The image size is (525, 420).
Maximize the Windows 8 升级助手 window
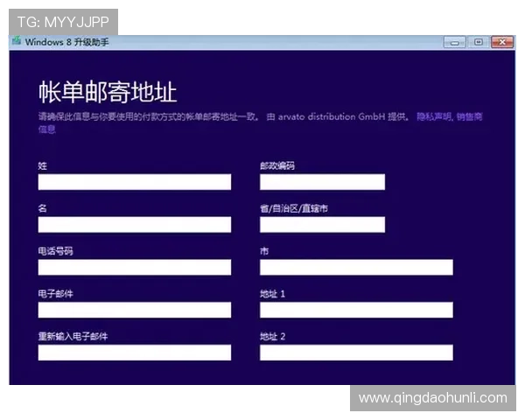[479, 42]
